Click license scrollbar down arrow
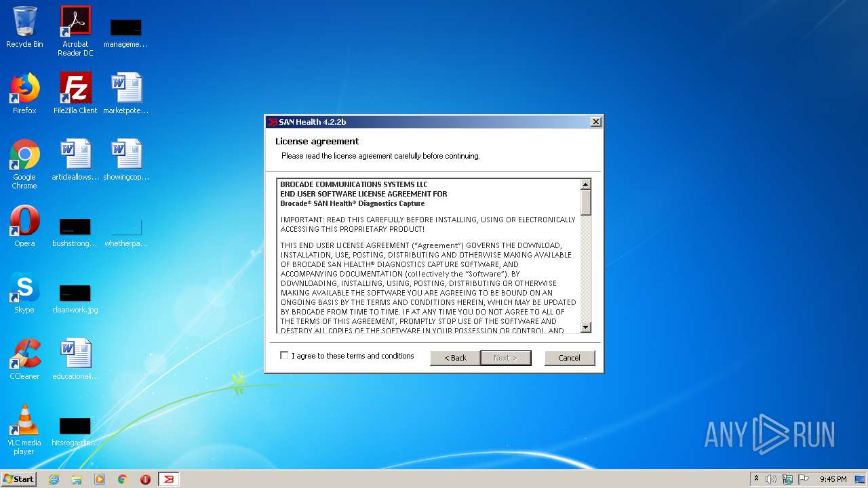The width and height of the screenshot is (868, 488). tap(586, 327)
